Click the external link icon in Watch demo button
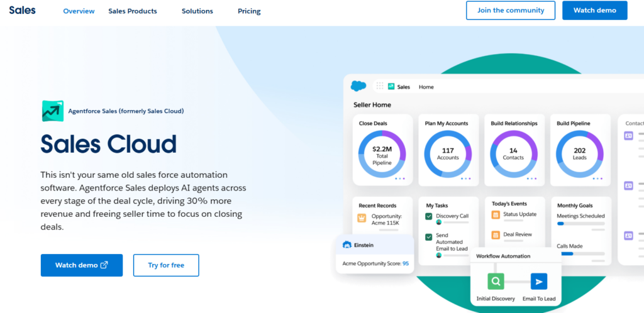The width and height of the screenshot is (644, 313). click(x=104, y=265)
